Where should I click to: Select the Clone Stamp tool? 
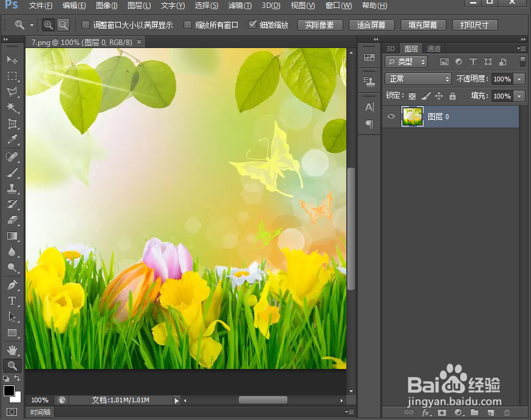[12, 188]
